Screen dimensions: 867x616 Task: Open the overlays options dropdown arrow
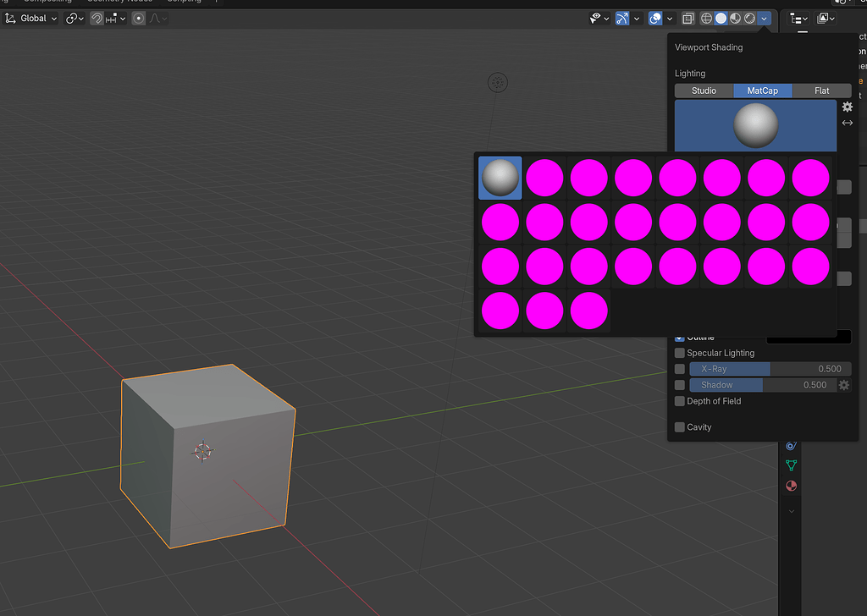[x=670, y=19]
